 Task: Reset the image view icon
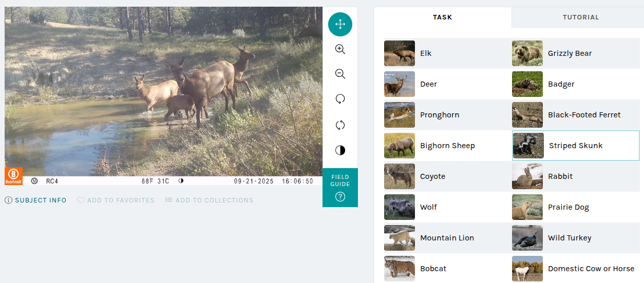340,125
